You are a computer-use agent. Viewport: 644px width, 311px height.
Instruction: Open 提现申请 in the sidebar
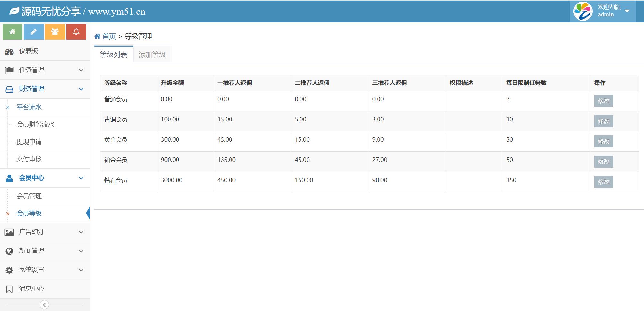coord(29,142)
